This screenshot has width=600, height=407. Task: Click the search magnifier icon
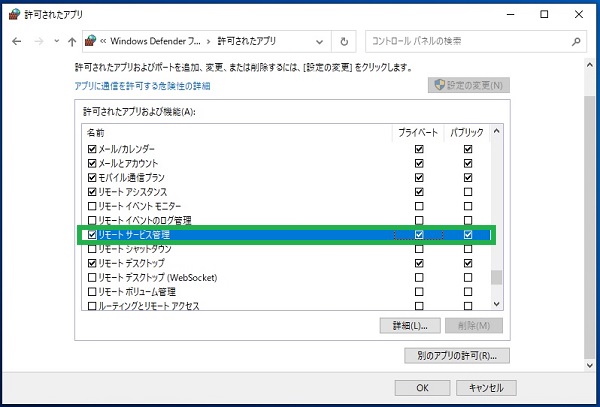coord(576,41)
